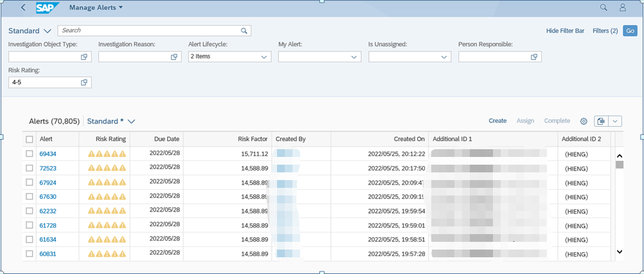This screenshot has width=644, height=274.
Task: Click the export to spreadsheet icon
Action: pos(602,121)
